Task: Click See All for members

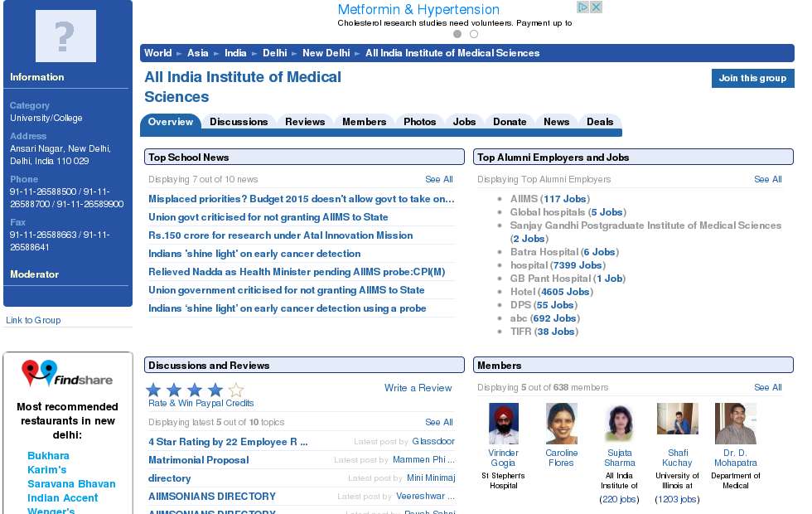Action: point(768,388)
